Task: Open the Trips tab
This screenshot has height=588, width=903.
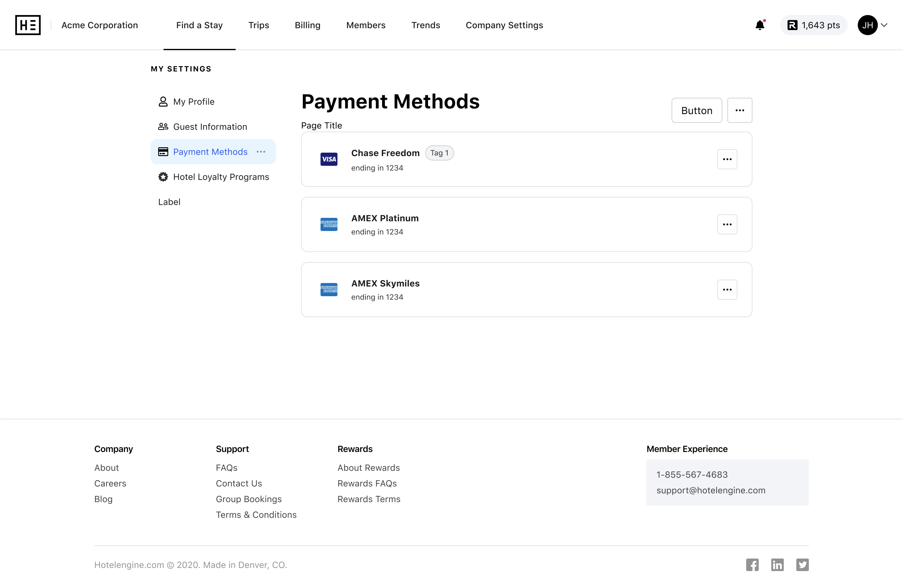Action: click(259, 25)
